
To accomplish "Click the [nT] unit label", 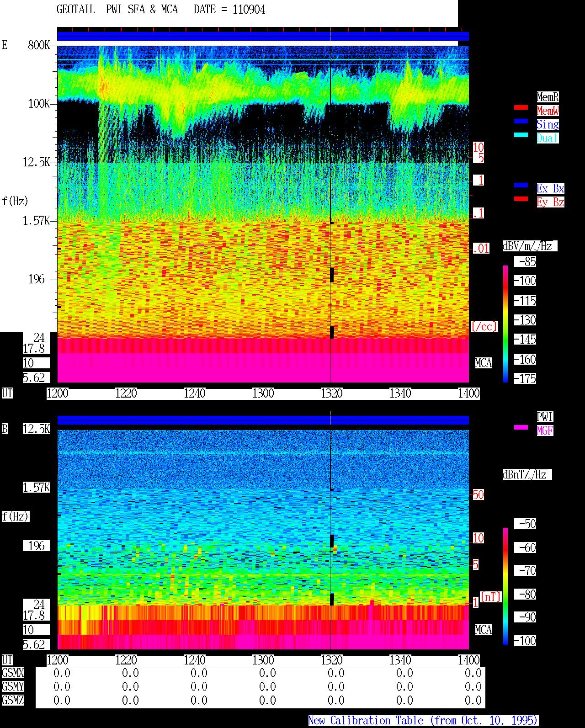I will tap(491, 597).
